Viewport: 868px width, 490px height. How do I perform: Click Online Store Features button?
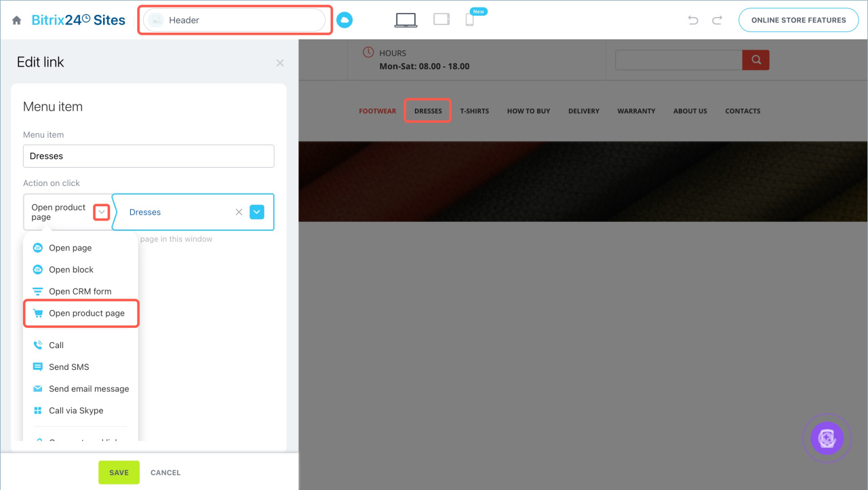[x=798, y=20]
